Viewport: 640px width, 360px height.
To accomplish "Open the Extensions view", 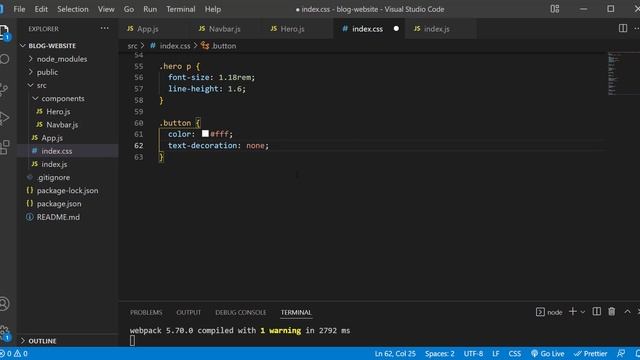I will pyautogui.click(x=4, y=147).
